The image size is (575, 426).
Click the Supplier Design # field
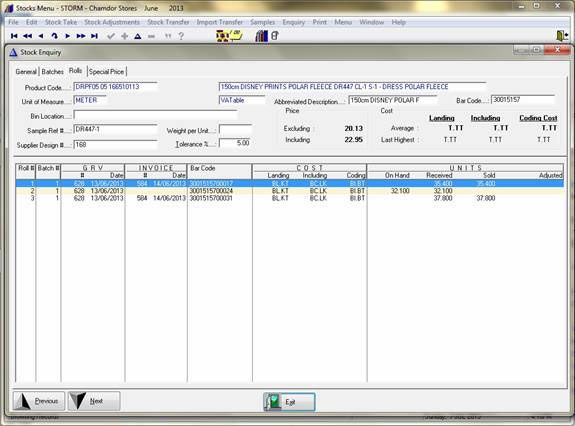tap(115, 144)
